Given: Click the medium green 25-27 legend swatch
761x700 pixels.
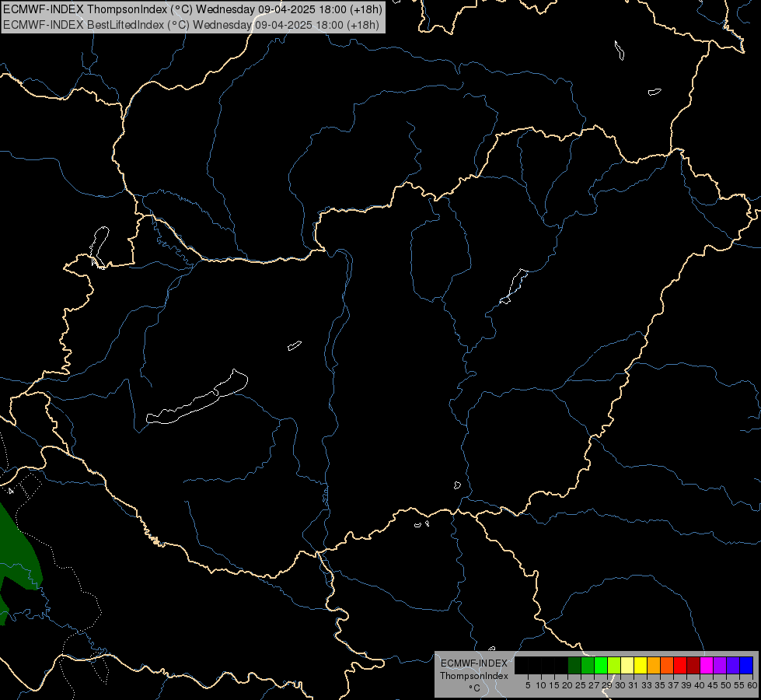Looking at the screenshot, I should pos(588,666).
